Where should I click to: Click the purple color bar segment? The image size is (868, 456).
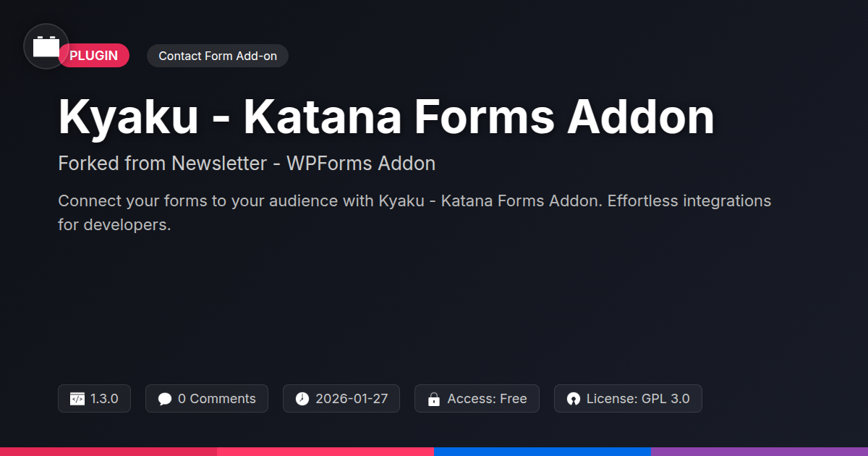point(759,451)
